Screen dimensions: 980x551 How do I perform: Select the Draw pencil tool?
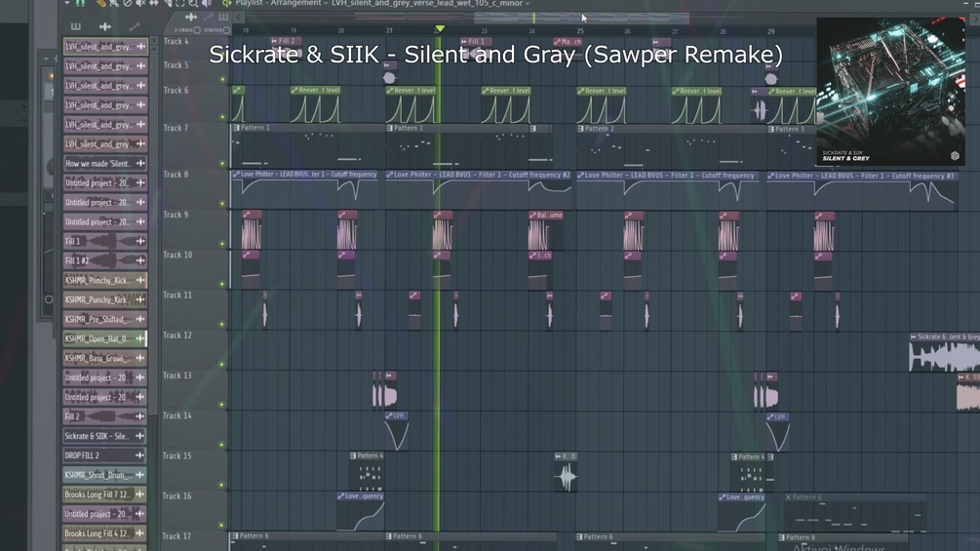tap(100, 3)
